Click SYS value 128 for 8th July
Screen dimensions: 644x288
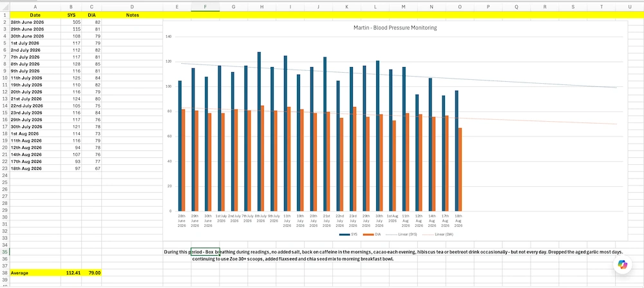pos(71,64)
